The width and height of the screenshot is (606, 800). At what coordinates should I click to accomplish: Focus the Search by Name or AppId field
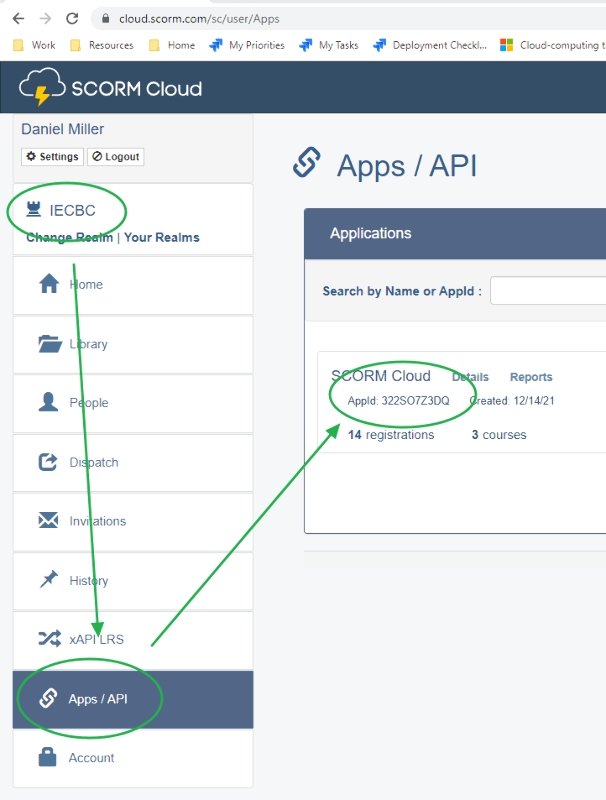548,291
